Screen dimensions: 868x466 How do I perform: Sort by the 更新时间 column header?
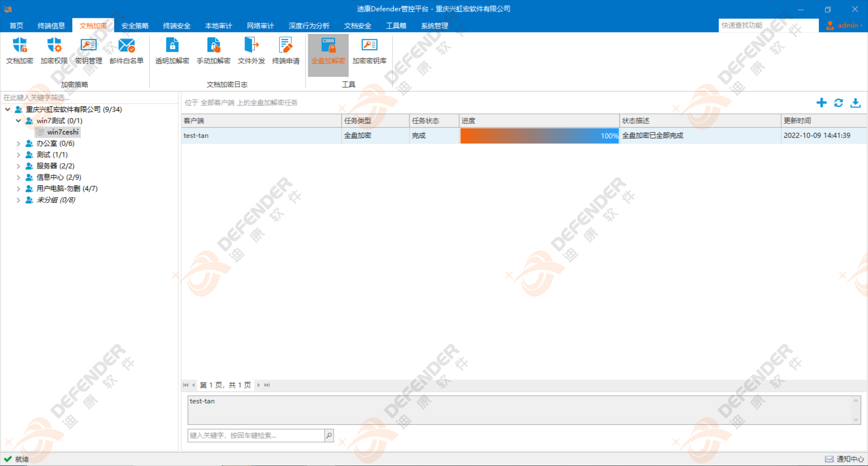pos(824,121)
